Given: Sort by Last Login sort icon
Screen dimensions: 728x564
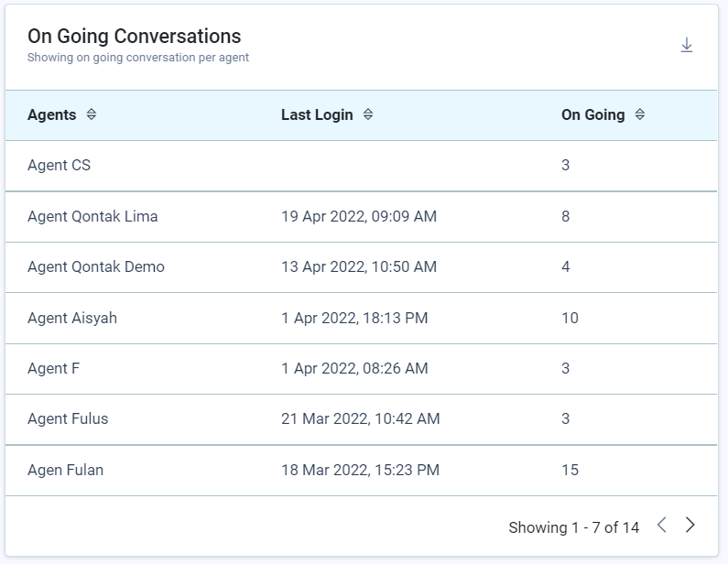Looking at the screenshot, I should (x=368, y=115).
